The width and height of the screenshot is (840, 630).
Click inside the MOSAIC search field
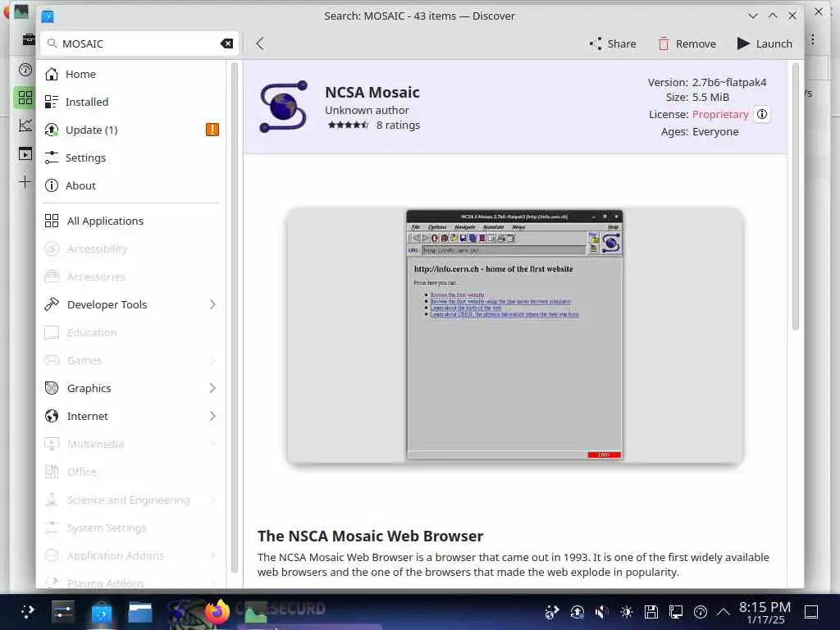139,43
